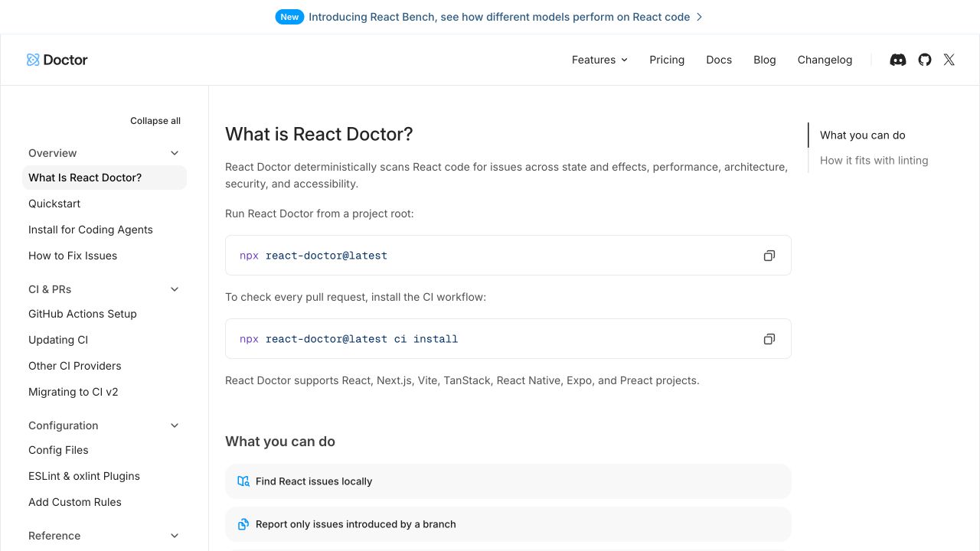Open the Features dropdown menu
This screenshot has width=980, height=551.
point(599,60)
